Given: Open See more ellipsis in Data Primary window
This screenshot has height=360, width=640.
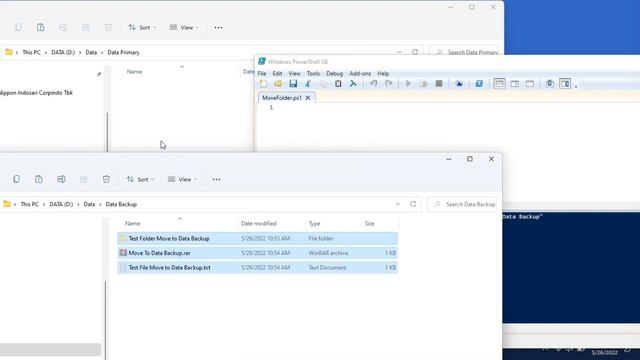Looking at the screenshot, I should click(x=218, y=27).
